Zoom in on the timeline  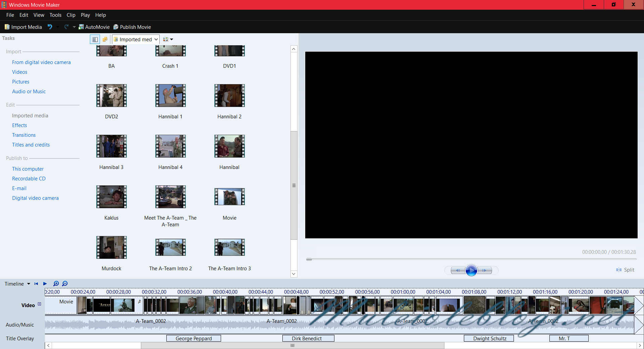pos(56,284)
